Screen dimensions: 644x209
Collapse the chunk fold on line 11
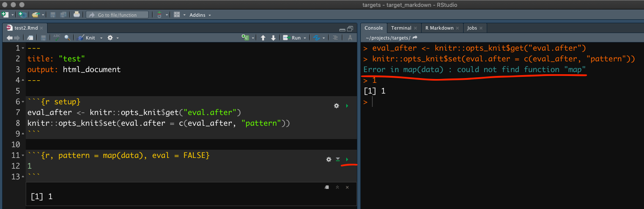23,155
